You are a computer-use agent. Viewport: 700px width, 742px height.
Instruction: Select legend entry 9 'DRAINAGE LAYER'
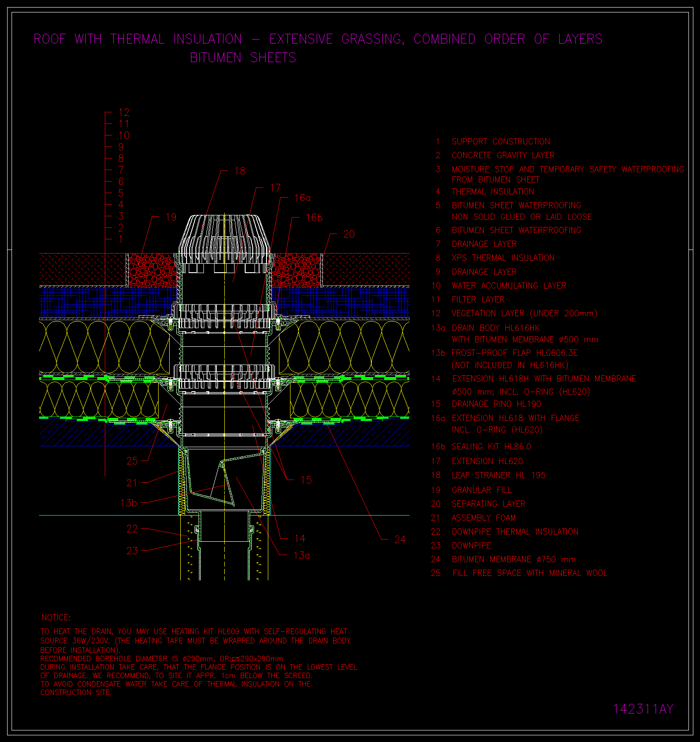pyautogui.click(x=484, y=272)
